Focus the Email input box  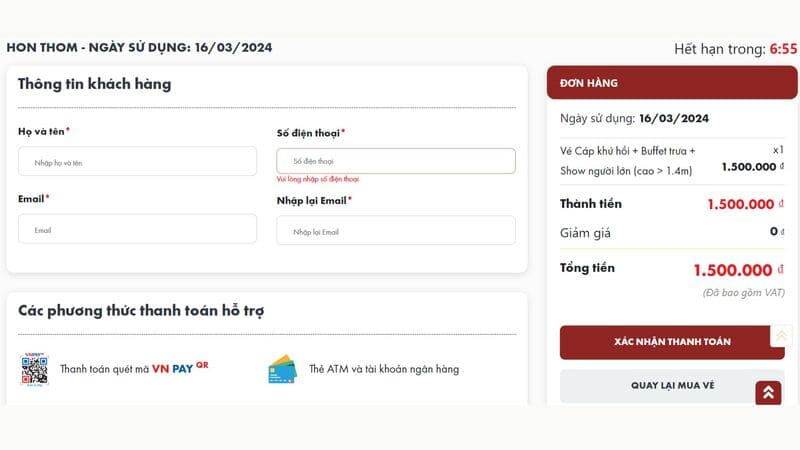137,229
